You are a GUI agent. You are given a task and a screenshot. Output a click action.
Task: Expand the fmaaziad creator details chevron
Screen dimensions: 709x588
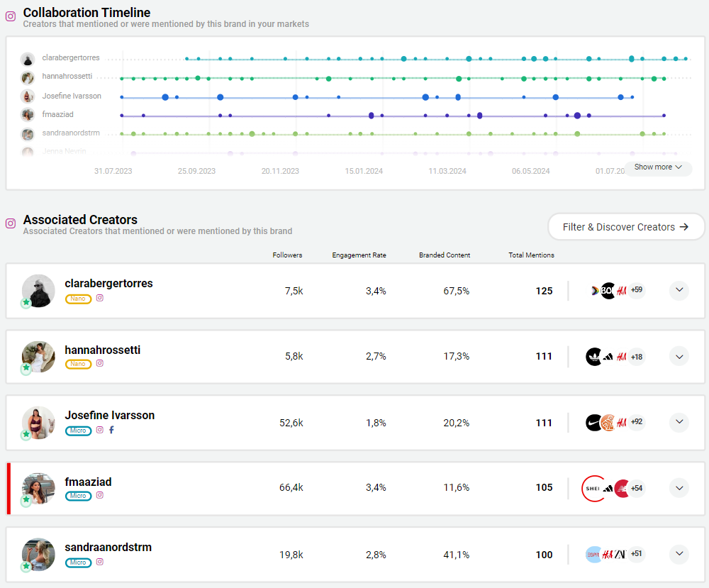[679, 488]
